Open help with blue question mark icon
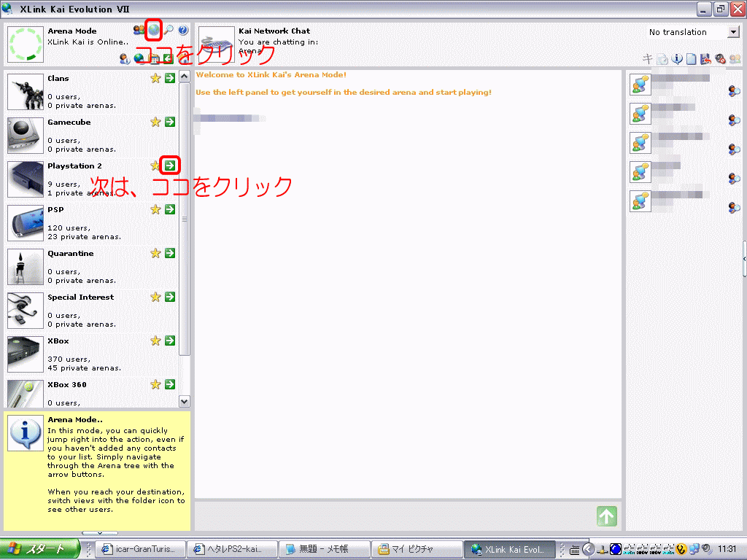 (x=183, y=30)
